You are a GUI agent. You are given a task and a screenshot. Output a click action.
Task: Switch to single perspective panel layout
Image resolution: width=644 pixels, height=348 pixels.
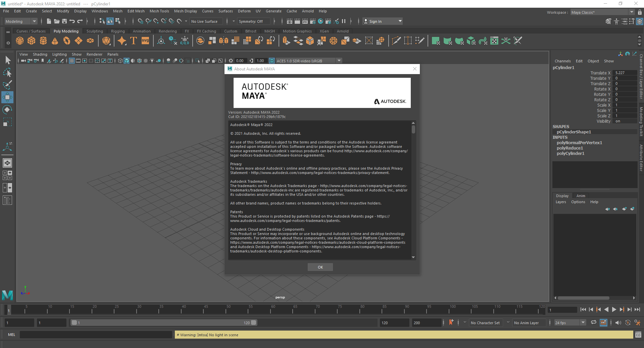(x=7, y=163)
